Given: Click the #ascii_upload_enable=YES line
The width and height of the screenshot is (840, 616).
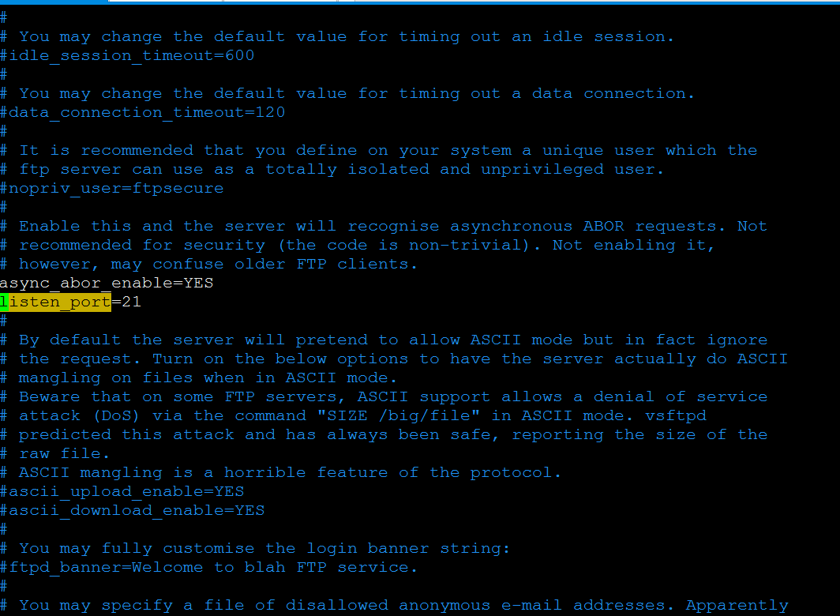Looking at the screenshot, I should pyautogui.click(x=122, y=491).
